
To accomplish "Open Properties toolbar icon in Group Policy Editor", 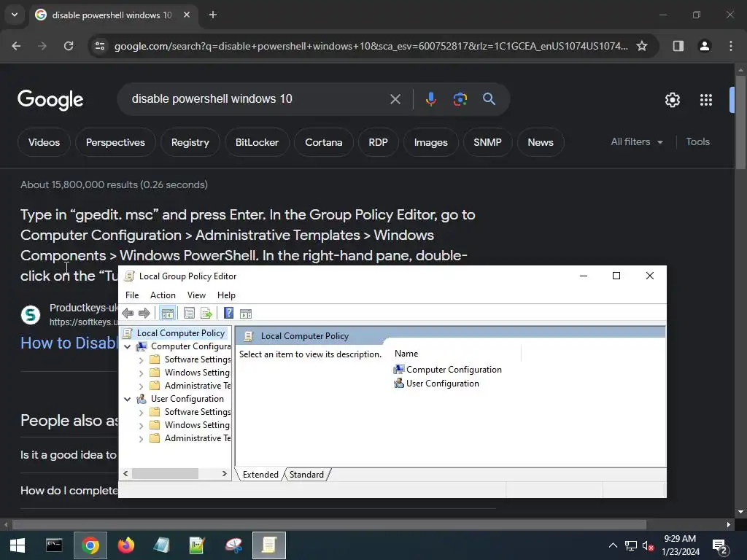I will [189, 314].
